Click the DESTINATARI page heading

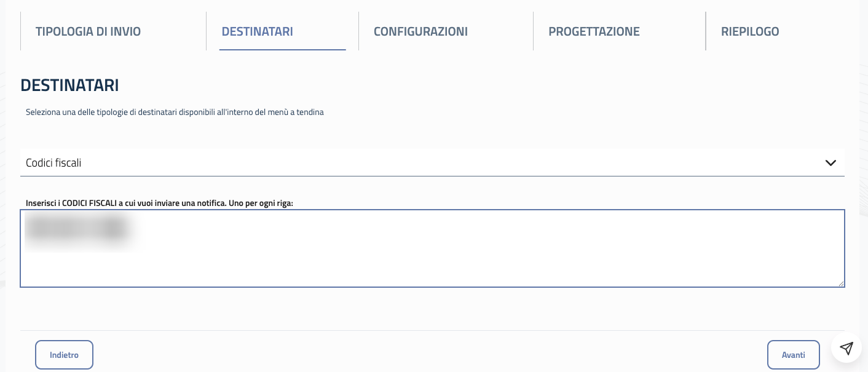[69, 85]
